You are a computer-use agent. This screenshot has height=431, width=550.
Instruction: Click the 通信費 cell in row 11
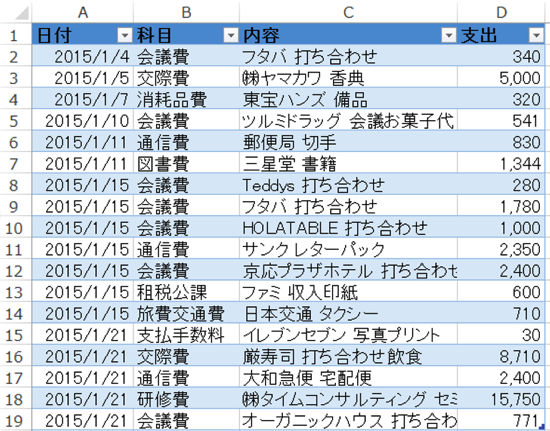pos(187,249)
